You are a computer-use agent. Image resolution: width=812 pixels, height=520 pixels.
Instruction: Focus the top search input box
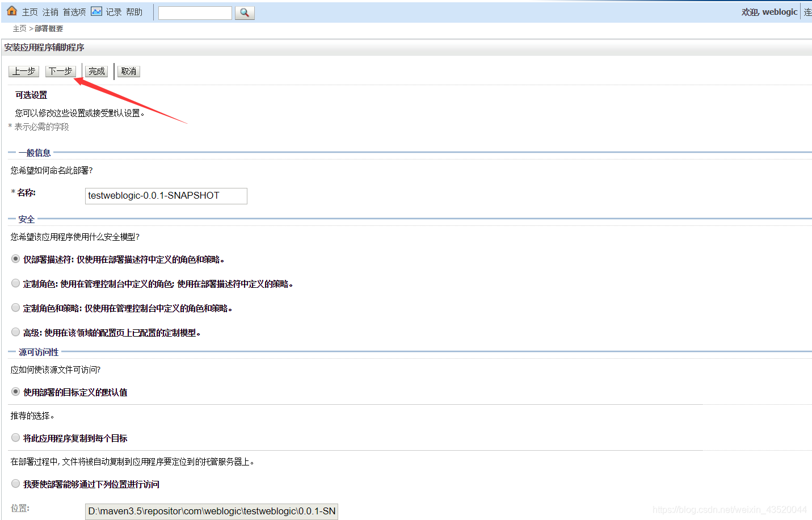[195, 12]
